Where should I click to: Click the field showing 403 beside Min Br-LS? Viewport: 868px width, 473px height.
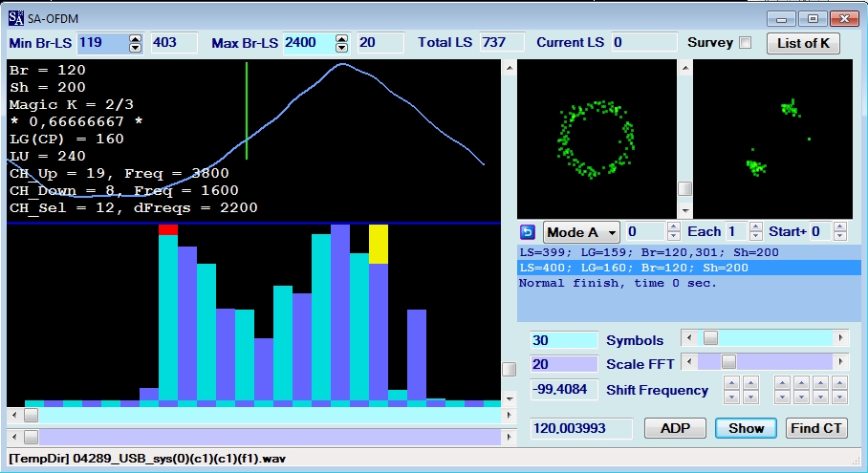[x=174, y=43]
